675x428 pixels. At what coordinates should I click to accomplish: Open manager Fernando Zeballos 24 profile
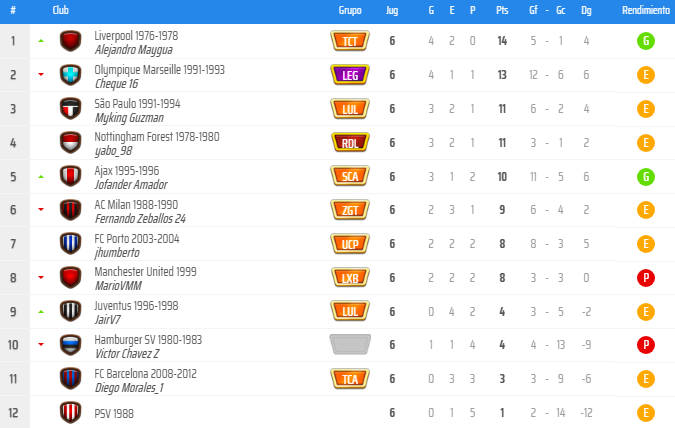[140, 218]
